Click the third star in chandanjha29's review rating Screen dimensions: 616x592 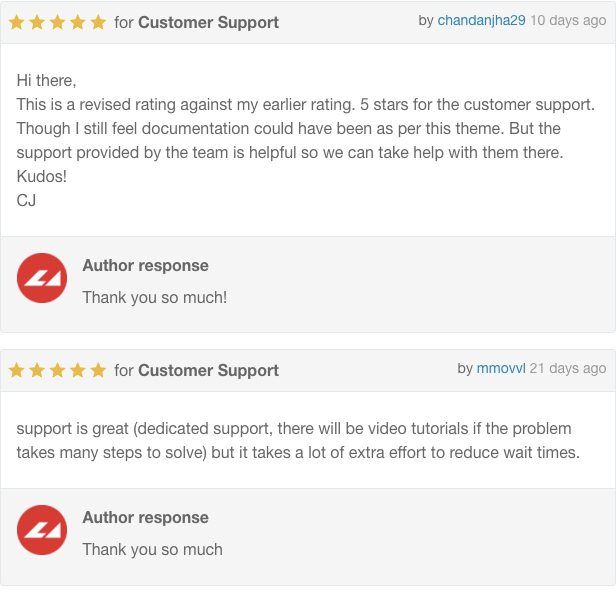[57, 22]
